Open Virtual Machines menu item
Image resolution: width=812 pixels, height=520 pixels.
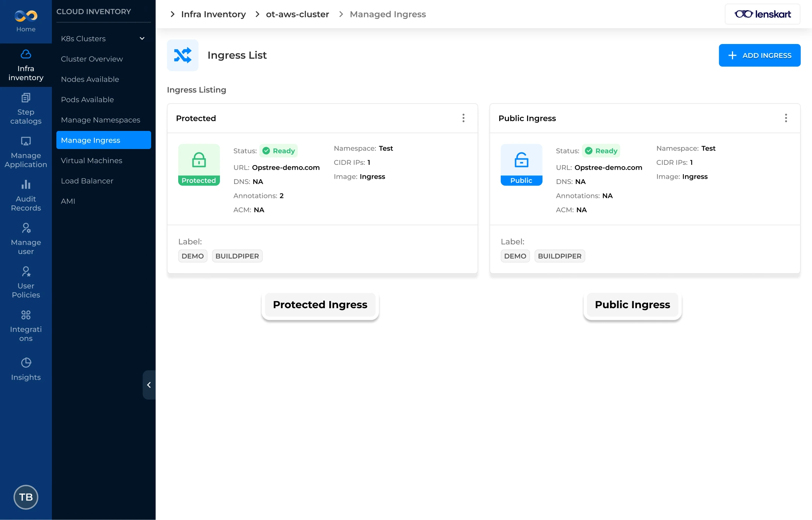(103, 160)
